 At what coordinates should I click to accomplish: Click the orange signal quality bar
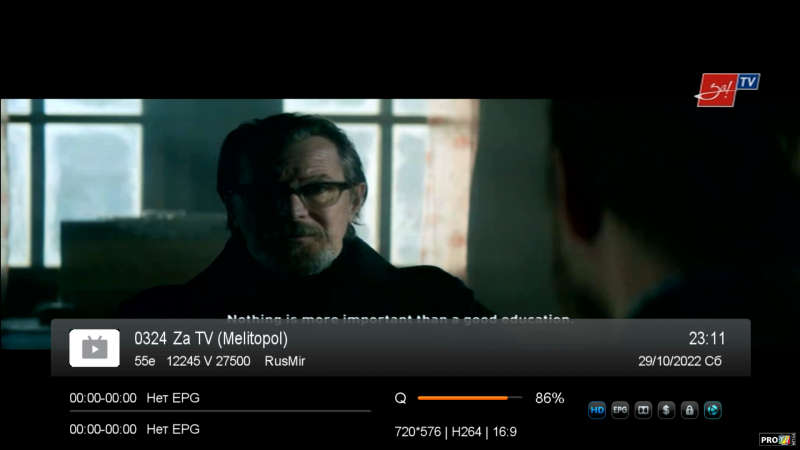pyautogui.click(x=469, y=398)
